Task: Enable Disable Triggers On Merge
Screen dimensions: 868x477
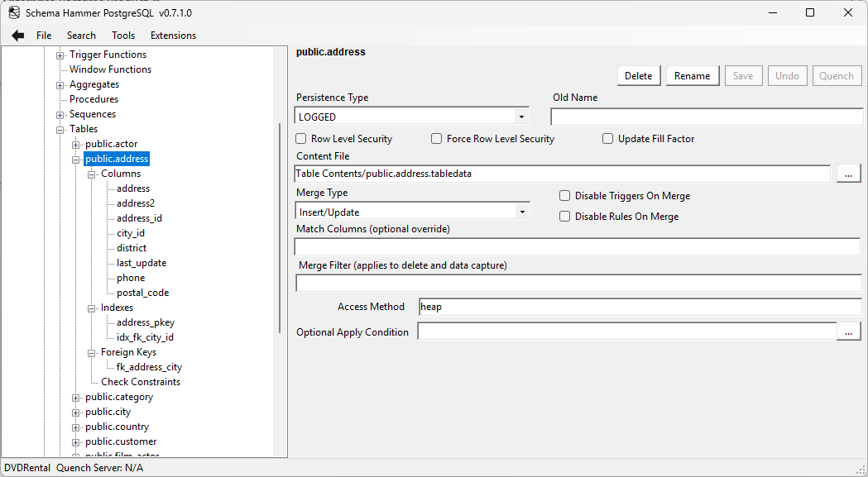Action: click(x=564, y=196)
